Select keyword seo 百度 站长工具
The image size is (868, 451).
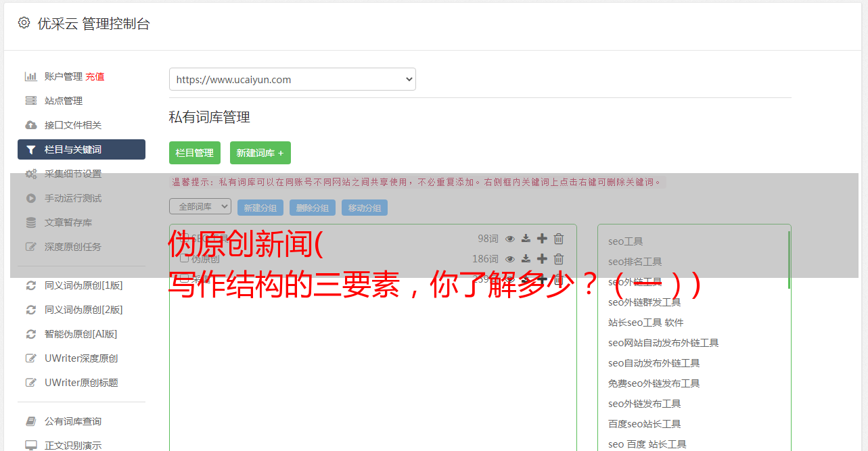point(647,444)
